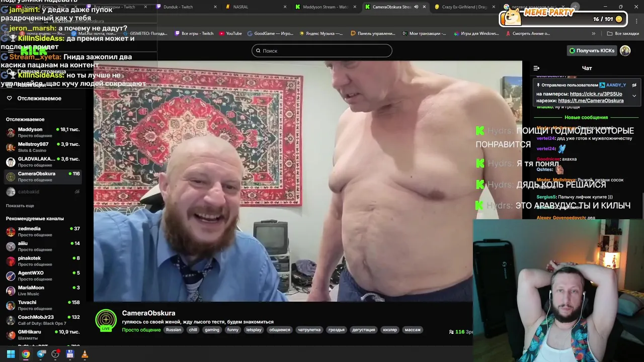Open MariaMoon Live Music channel
Screen dimensions: 644x362
[x=43, y=290]
